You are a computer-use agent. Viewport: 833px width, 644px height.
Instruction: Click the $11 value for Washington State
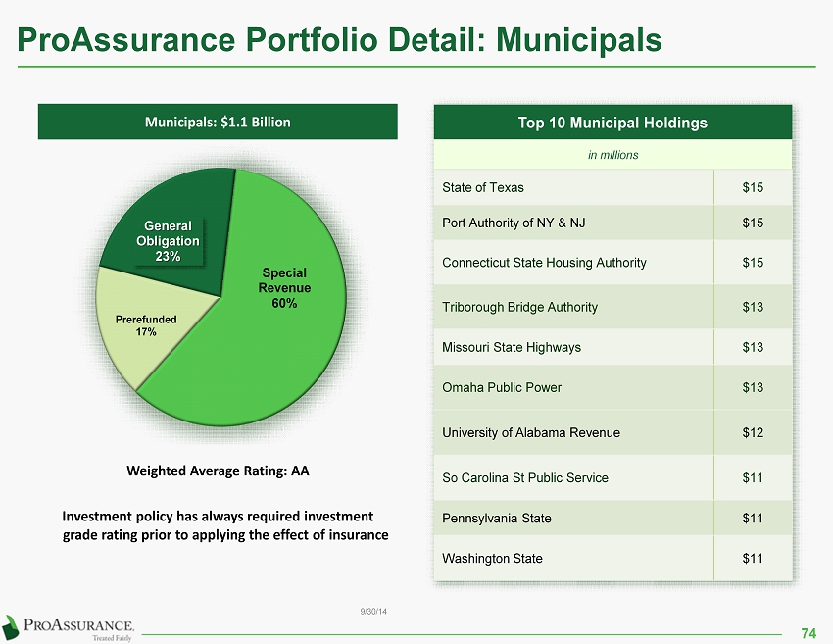[x=753, y=559]
